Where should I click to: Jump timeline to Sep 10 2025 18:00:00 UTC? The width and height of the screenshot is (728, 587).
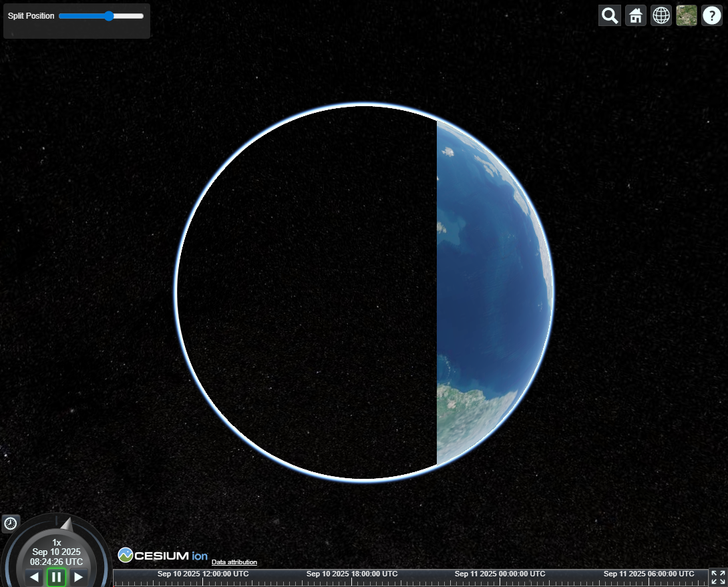352,574
